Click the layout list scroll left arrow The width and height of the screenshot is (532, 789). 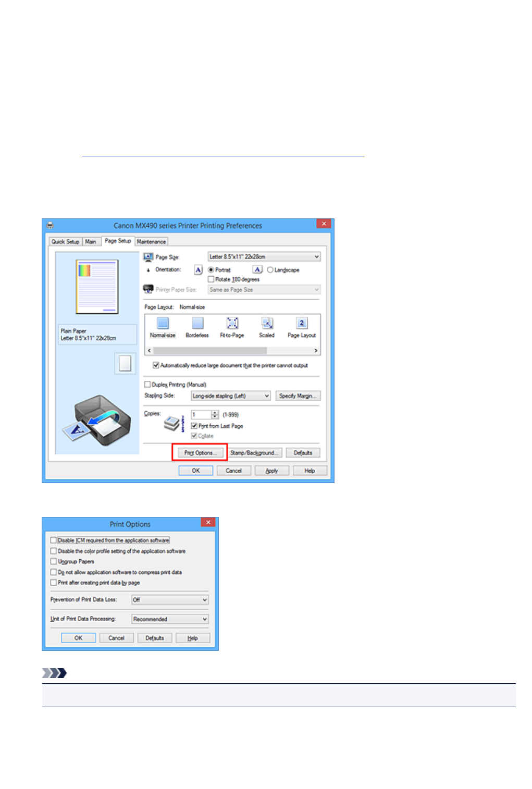[x=150, y=351]
